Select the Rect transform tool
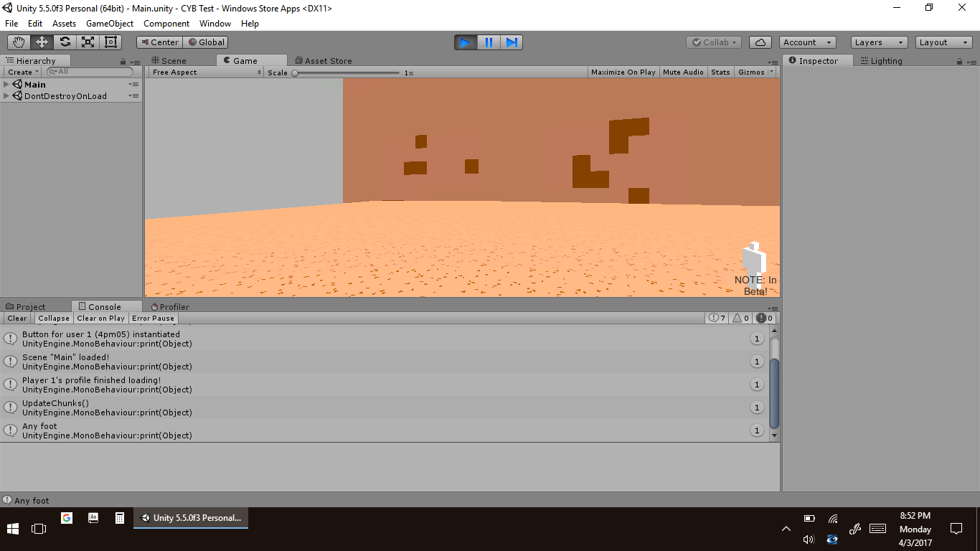The image size is (980, 551). tap(110, 42)
